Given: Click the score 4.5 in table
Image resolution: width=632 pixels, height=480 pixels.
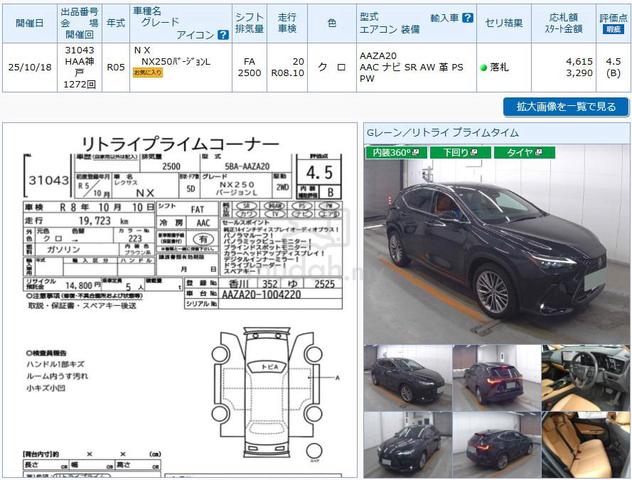Looking at the screenshot, I should point(613,62).
